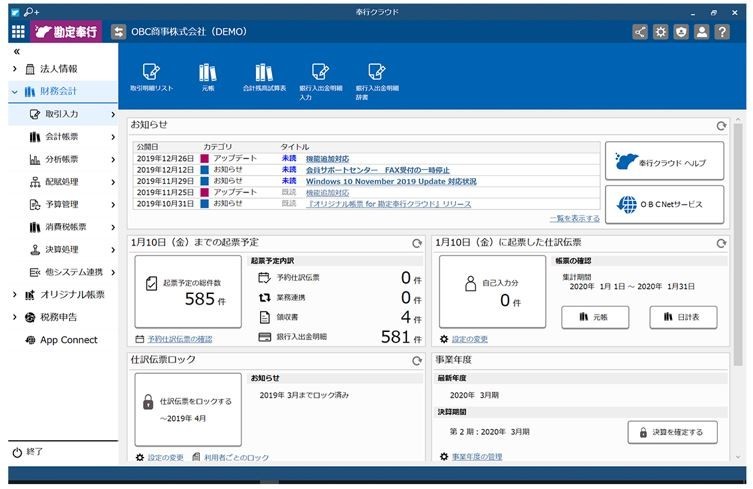
Task: Refresh the 起票予定 panel
Action: click(417, 244)
